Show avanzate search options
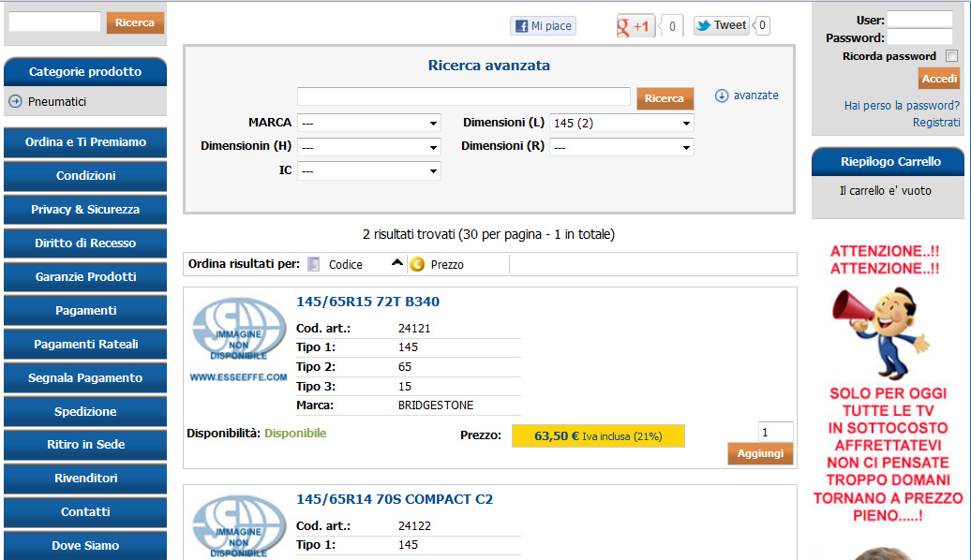Viewport: 971px width, 560px height. (755, 96)
